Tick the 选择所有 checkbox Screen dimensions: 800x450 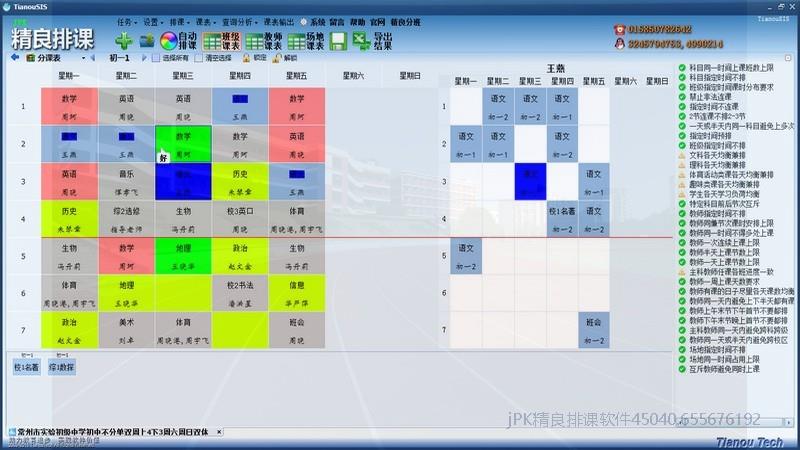pyautogui.click(x=156, y=58)
